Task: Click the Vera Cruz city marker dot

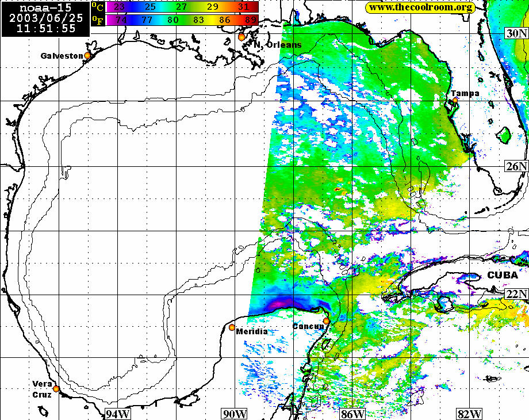Action: tap(56, 388)
